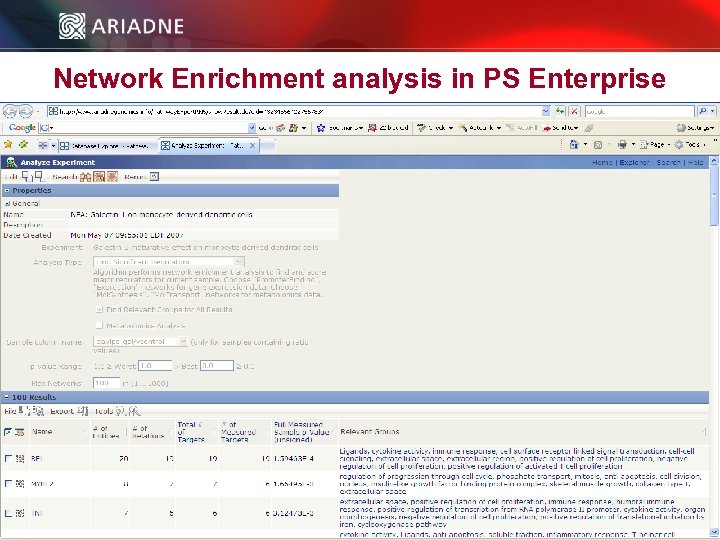The width and height of the screenshot is (720, 540).
Task: Click the refresh icon beside address bar
Action: [x=560, y=111]
